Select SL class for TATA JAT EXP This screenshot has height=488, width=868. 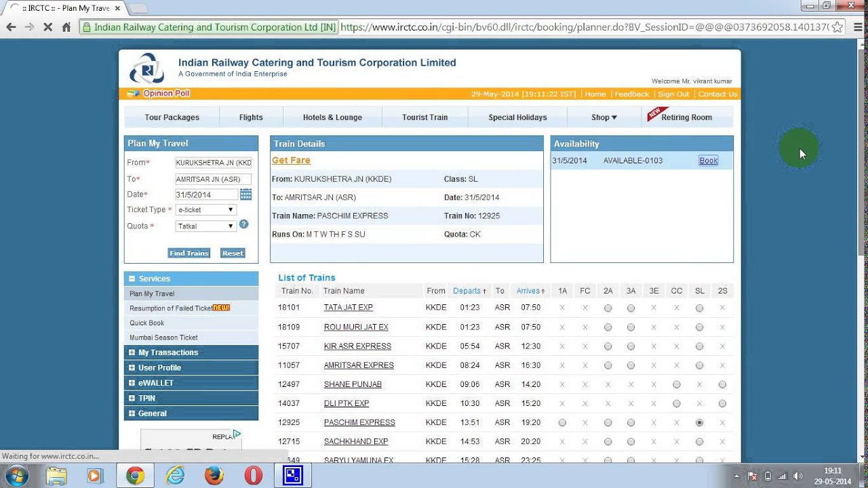click(699, 308)
